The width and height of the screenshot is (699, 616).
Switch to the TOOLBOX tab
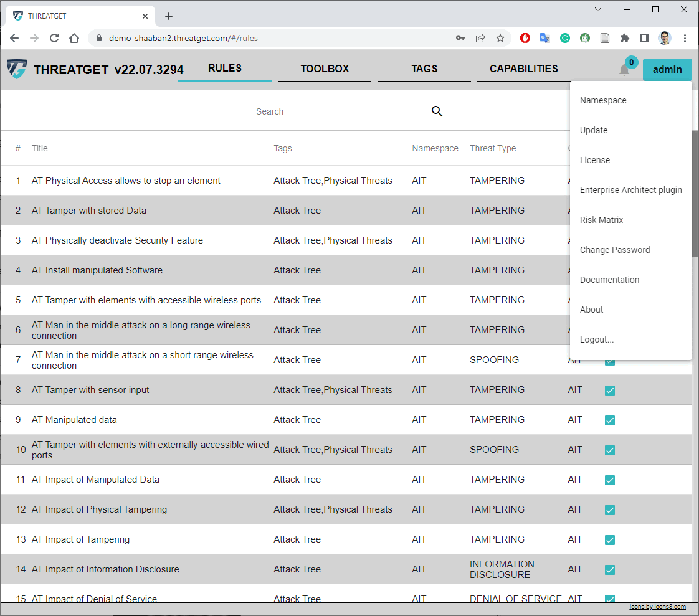(324, 69)
